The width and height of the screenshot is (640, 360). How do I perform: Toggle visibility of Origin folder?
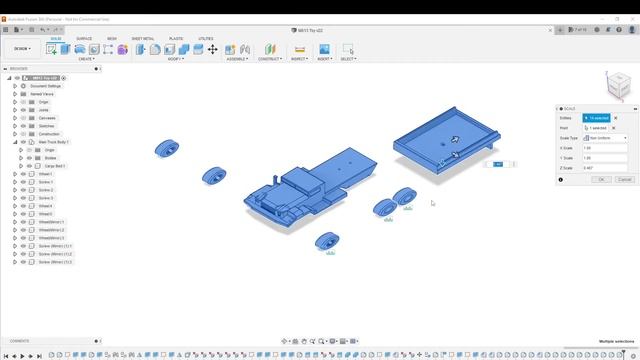click(x=23, y=102)
